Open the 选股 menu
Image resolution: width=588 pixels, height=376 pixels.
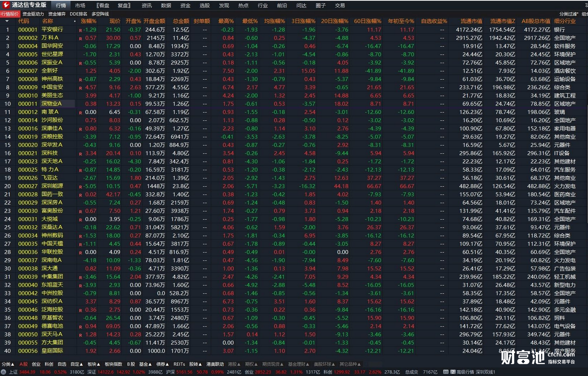click(204, 5)
